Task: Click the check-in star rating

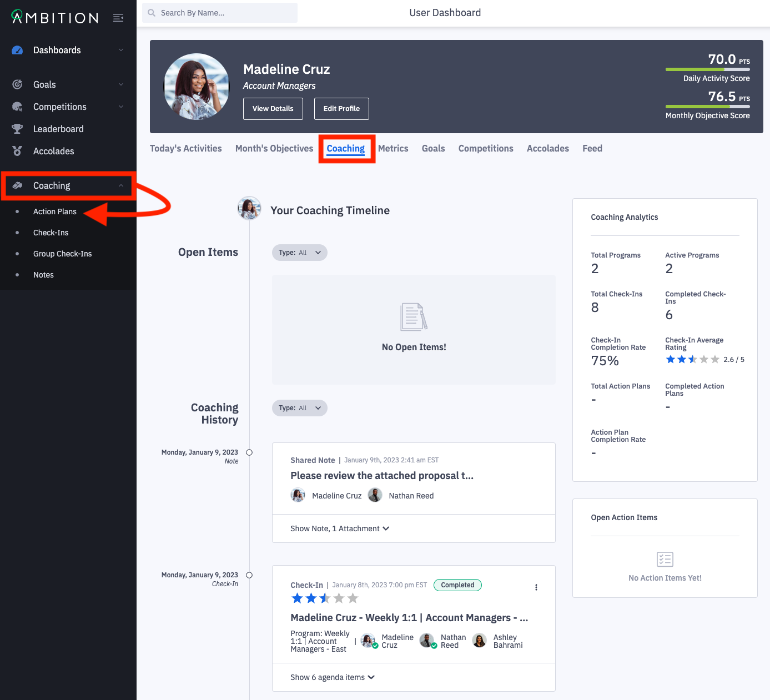Action: click(325, 598)
